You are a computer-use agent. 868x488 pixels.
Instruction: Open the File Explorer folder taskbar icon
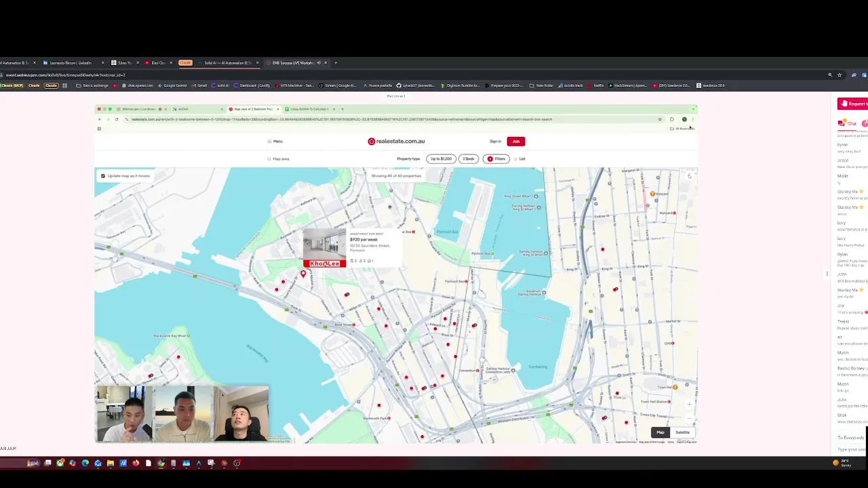(x=111, y=464)
